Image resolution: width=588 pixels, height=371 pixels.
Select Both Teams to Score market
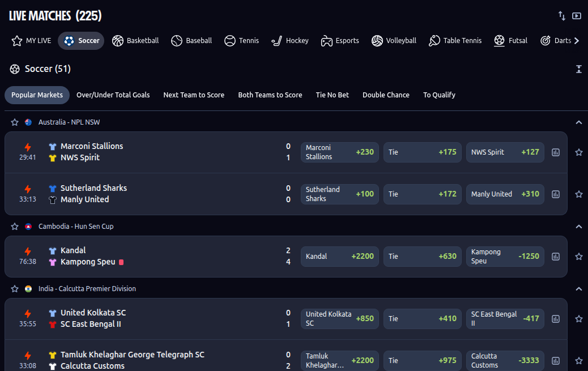[270, 95]
